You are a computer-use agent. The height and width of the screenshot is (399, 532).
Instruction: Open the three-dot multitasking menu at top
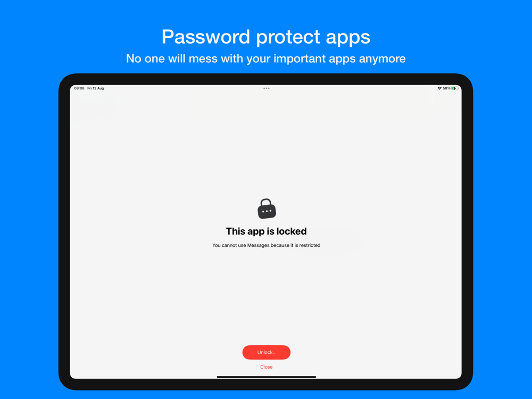tap(267, 88)
